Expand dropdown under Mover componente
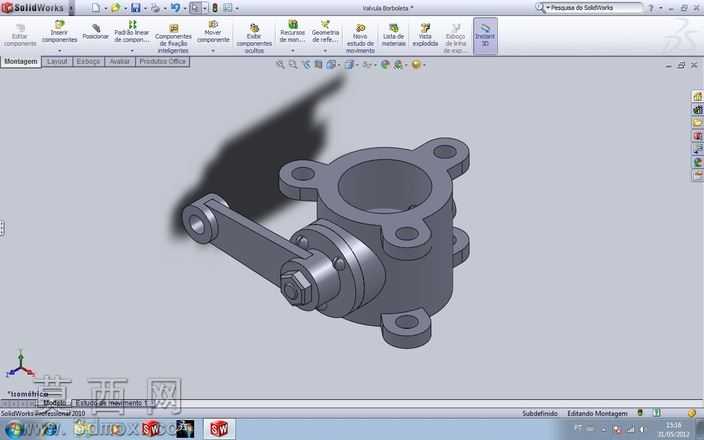 pos(213,51)
